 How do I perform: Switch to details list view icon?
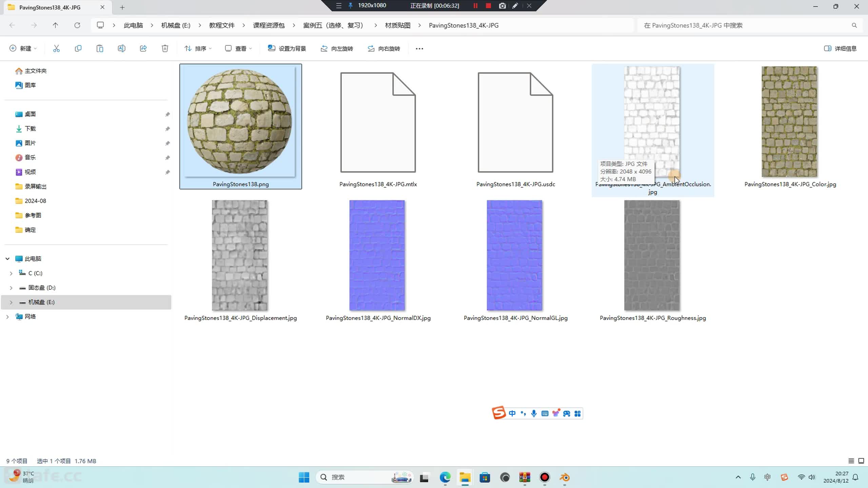(x=851, y=461)
